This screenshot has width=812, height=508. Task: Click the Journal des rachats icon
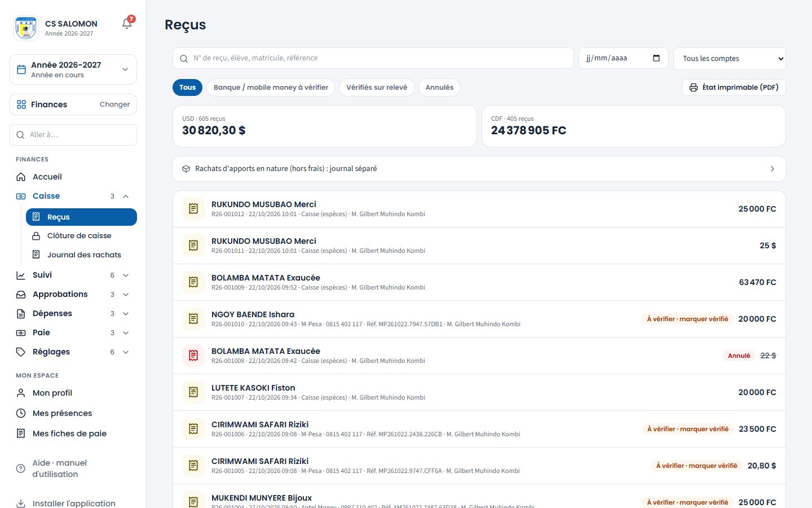[36, 255]
